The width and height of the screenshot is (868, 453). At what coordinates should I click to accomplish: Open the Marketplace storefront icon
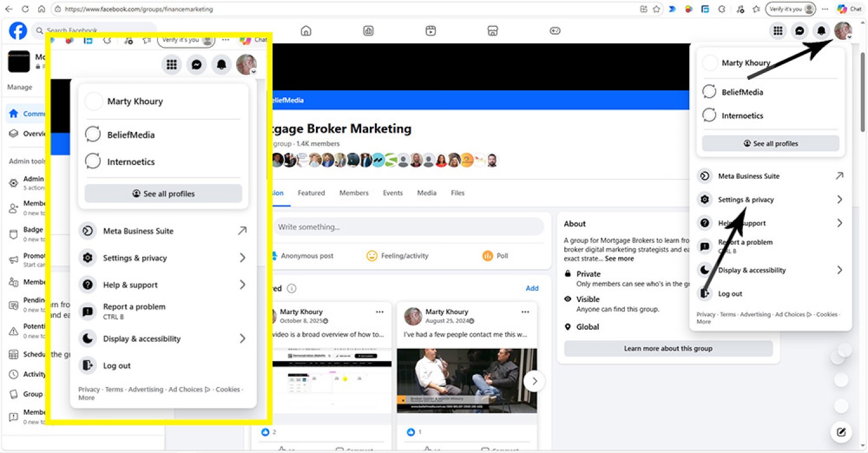pos(492,31)
